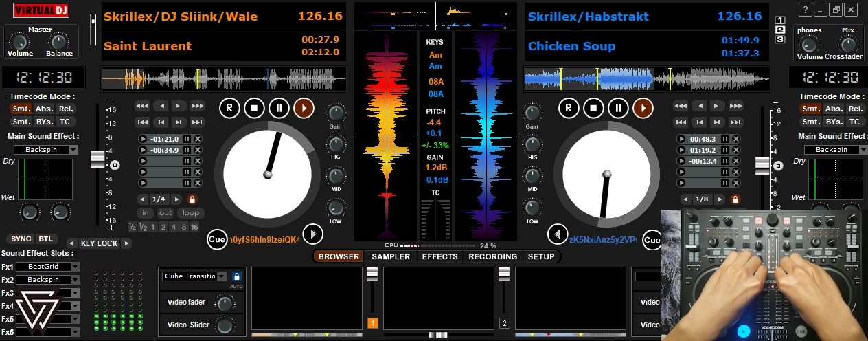Open the RECORDING tab

492,256
